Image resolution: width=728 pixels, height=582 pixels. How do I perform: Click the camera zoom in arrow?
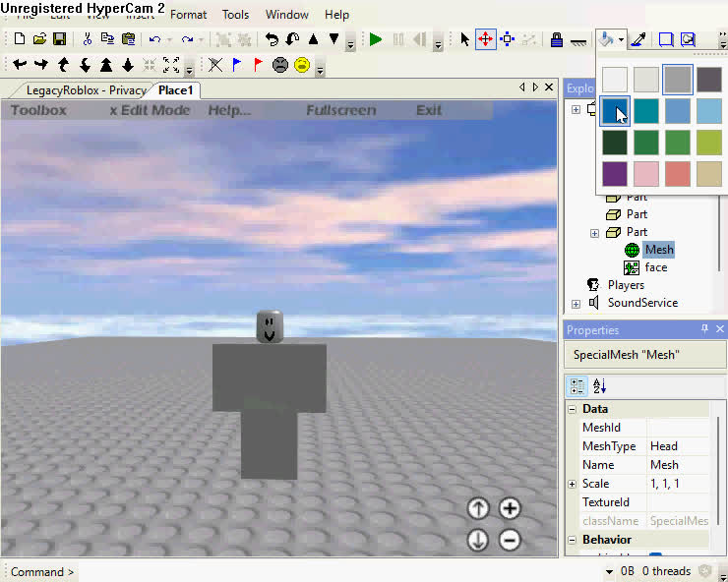pos(106,65)
